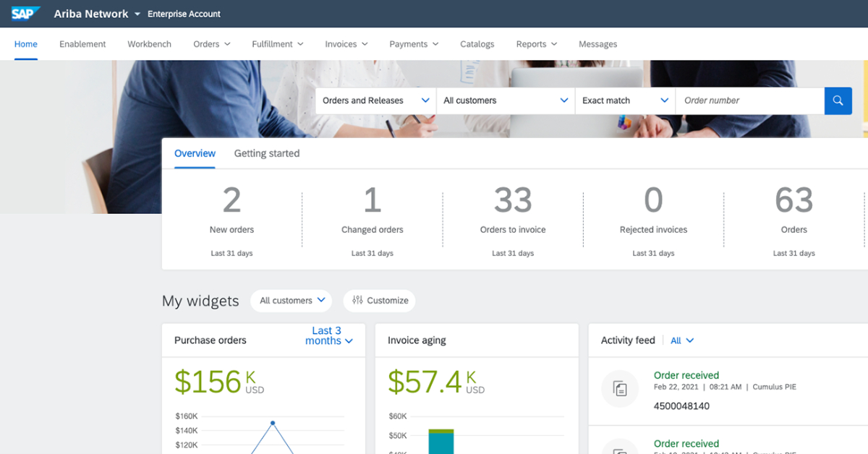Click the first Order received link
Screen dimensions: 868x454
tap(686, 375)
